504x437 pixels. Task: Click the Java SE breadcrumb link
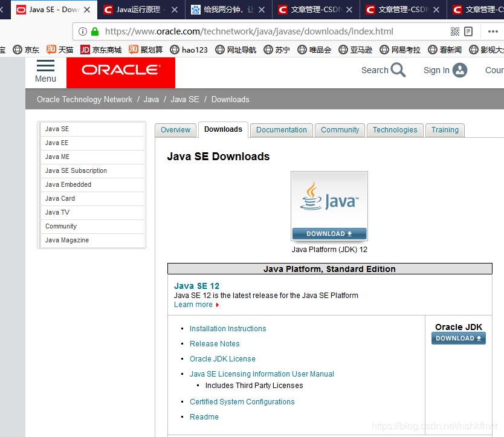[185, 99]
